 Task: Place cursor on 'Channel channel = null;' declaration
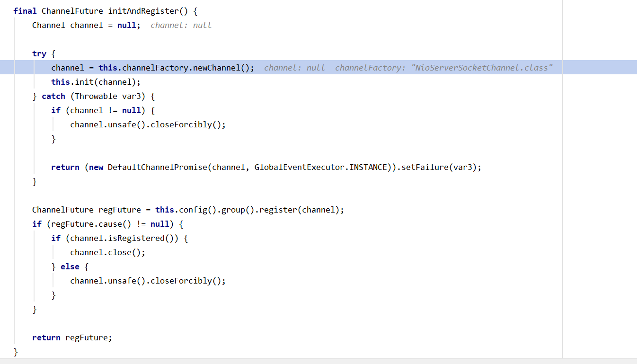[x=86, y=25]
